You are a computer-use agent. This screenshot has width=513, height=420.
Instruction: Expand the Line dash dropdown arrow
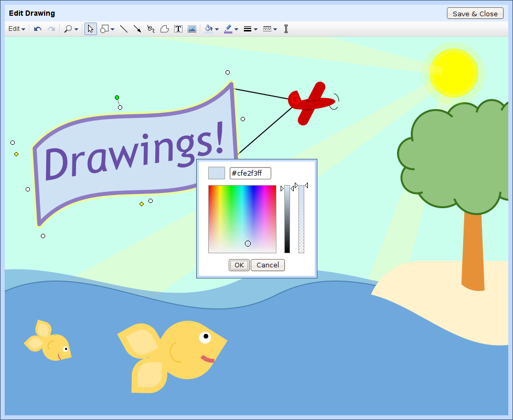point(275,29)
